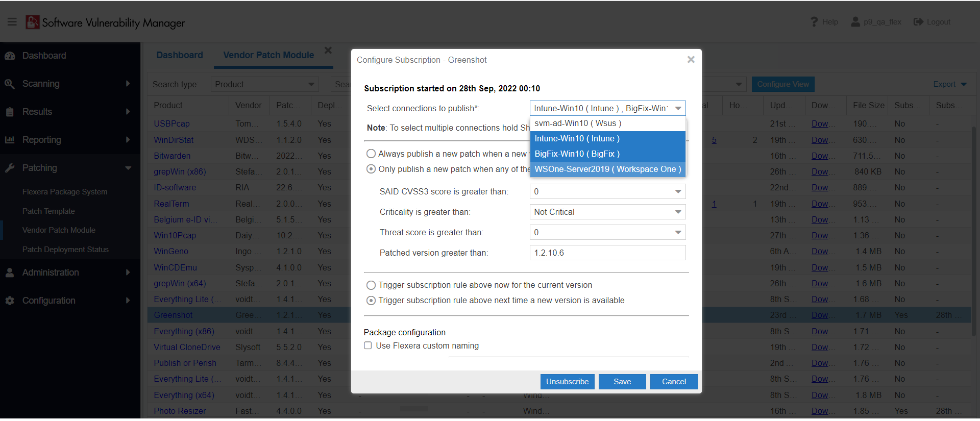
Task: Click the Reporting chart icon
Action: pos(10,140)
